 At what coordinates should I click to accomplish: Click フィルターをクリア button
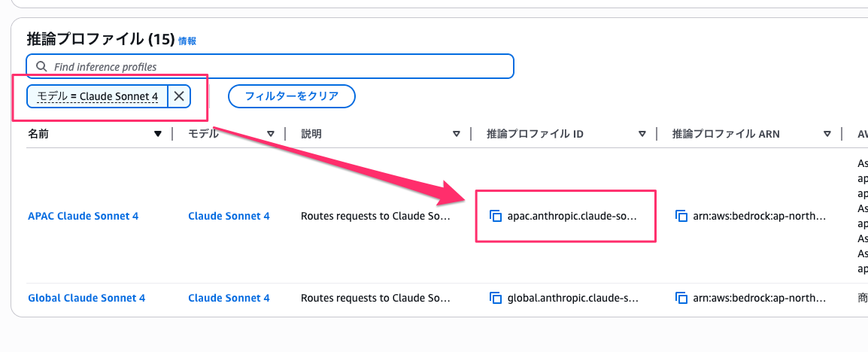tap(292, 96)
